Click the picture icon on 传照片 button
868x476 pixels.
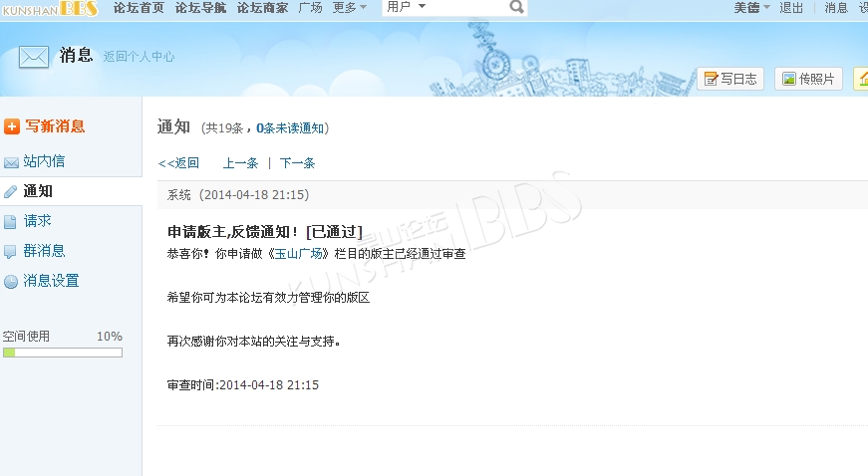[x=789, y=79]
